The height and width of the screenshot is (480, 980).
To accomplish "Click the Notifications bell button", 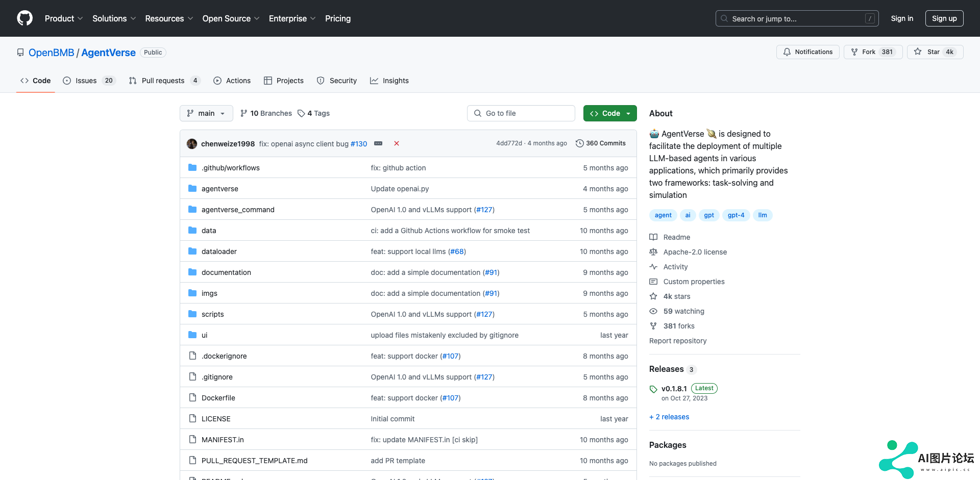I will [807, 52].
